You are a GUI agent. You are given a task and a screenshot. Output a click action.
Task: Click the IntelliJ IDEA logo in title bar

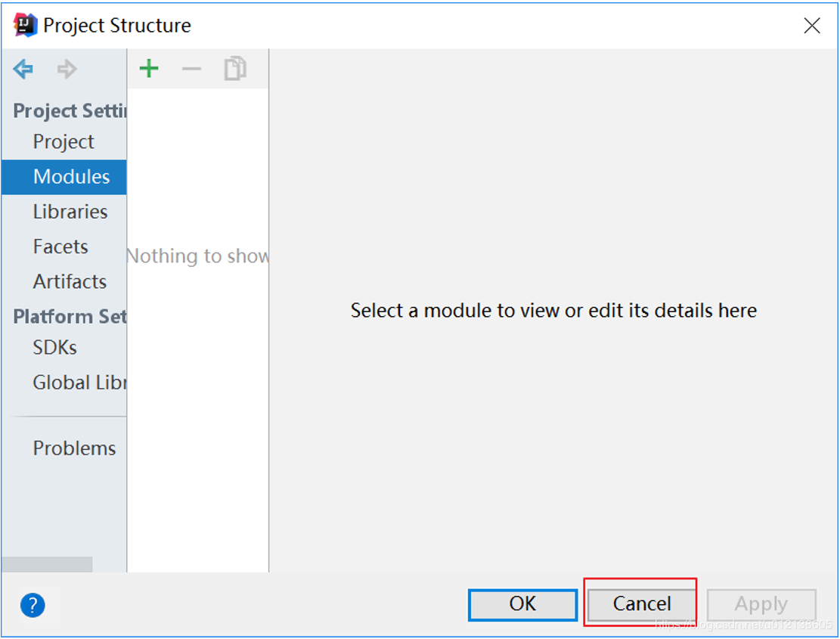coord(25,25)
